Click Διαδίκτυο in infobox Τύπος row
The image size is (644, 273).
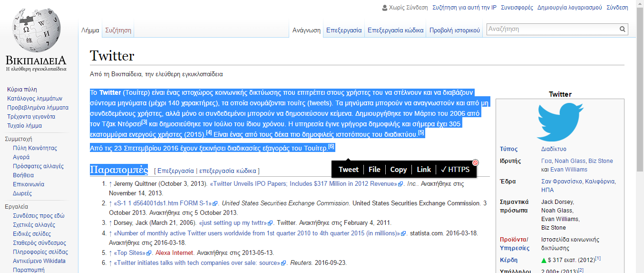coord(554,149)
